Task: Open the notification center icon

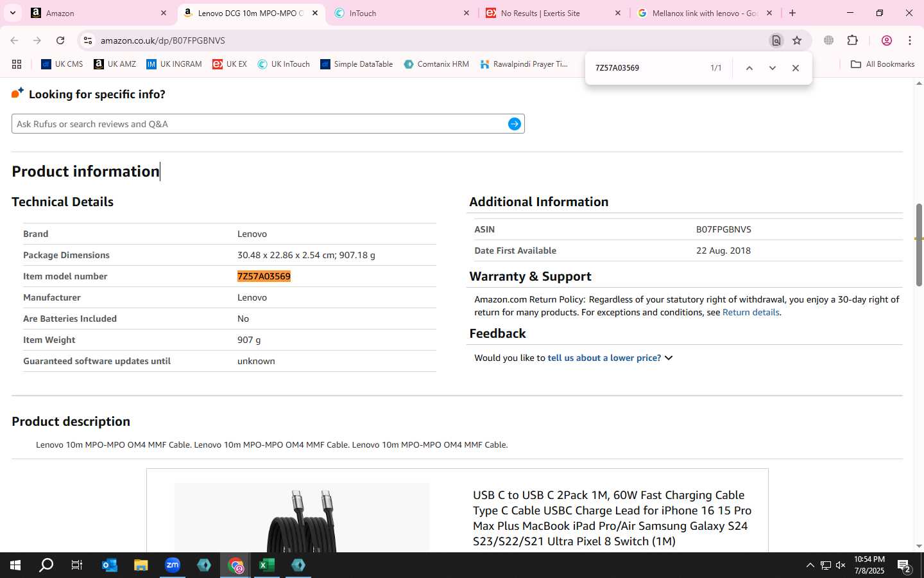Action: [904, 565]
